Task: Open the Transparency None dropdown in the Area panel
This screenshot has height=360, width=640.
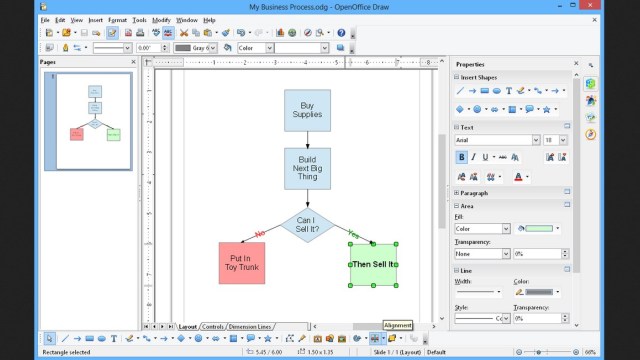Action: (506, 254)
